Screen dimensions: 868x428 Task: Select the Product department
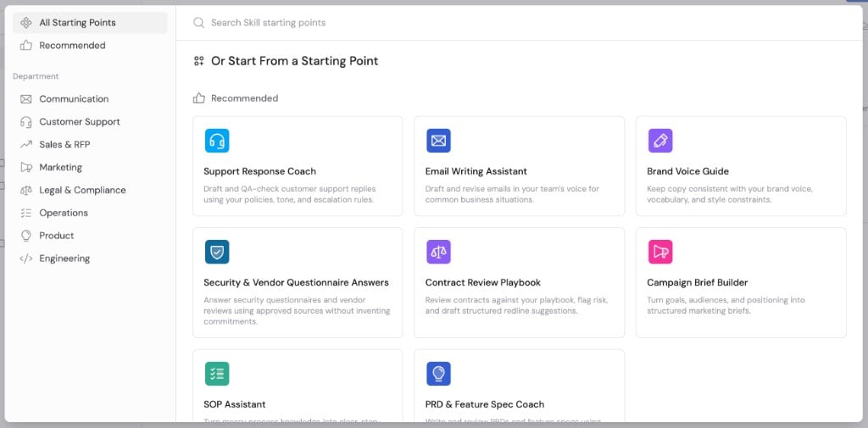(x=90, y=236)
